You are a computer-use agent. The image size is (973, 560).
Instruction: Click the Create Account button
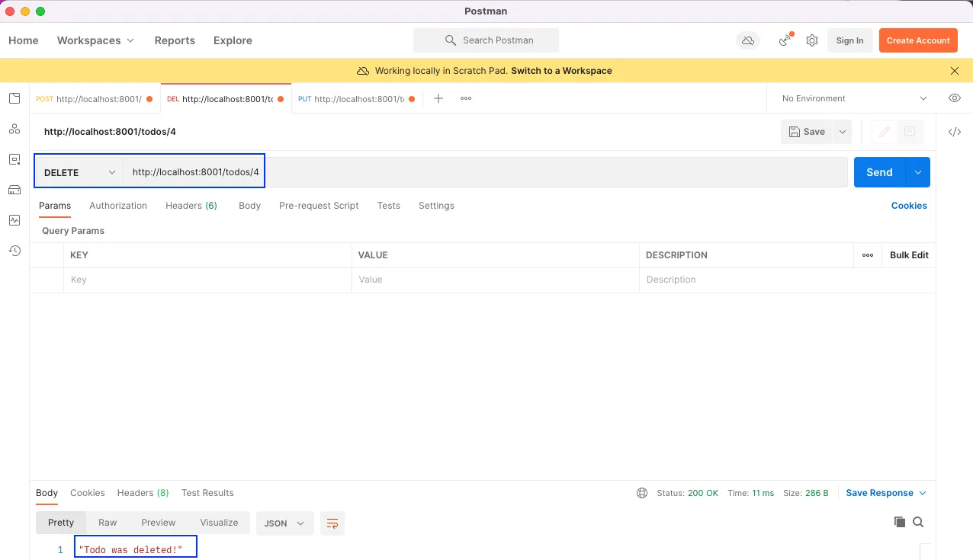tap(918, 40)
